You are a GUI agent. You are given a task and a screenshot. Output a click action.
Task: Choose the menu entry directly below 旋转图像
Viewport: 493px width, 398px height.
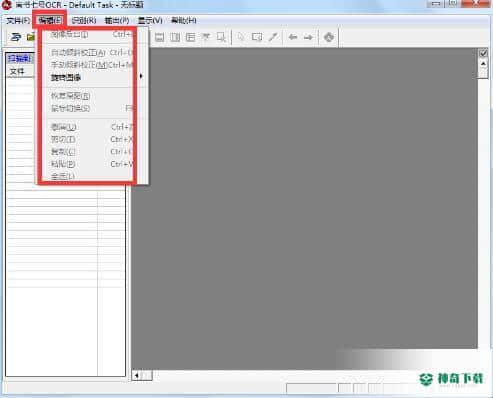(93, 96)
